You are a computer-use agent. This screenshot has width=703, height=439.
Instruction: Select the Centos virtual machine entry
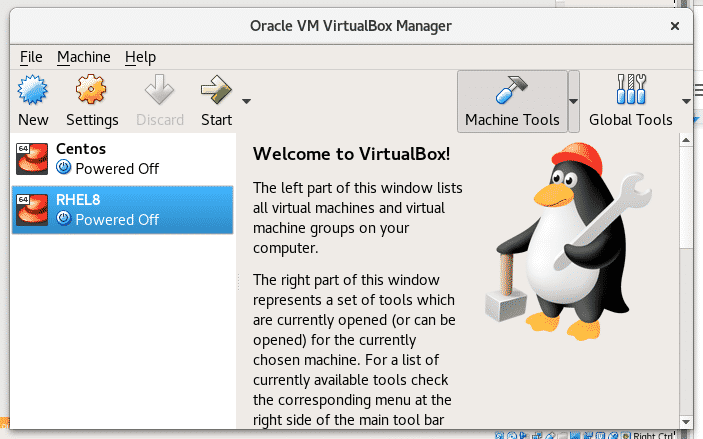point(122,159)
